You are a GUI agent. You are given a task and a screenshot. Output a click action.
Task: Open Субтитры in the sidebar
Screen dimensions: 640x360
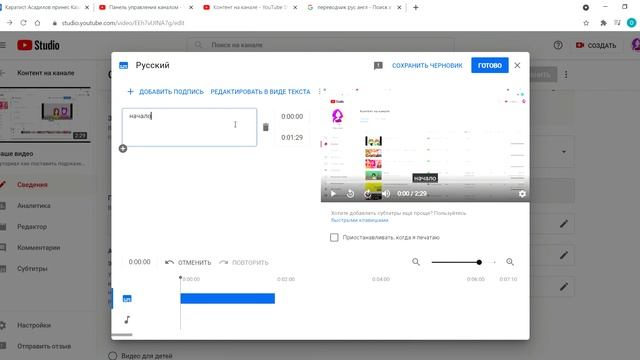coord(32,269)
